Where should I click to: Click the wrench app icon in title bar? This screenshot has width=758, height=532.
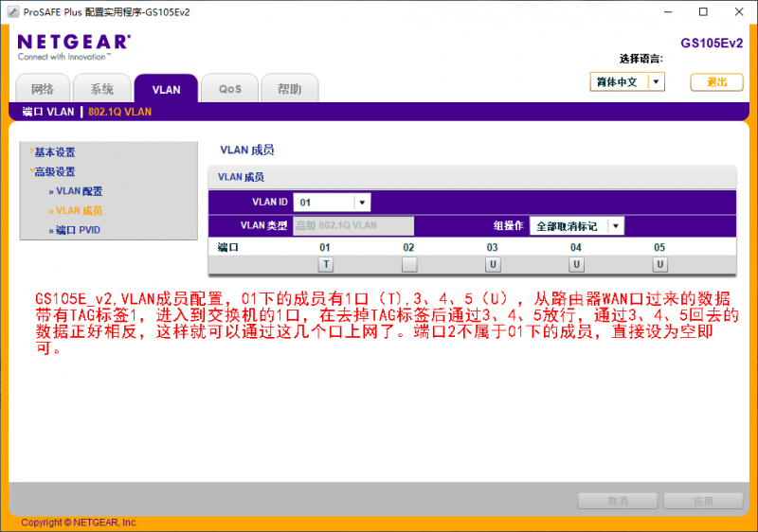(x=13, y=12)
